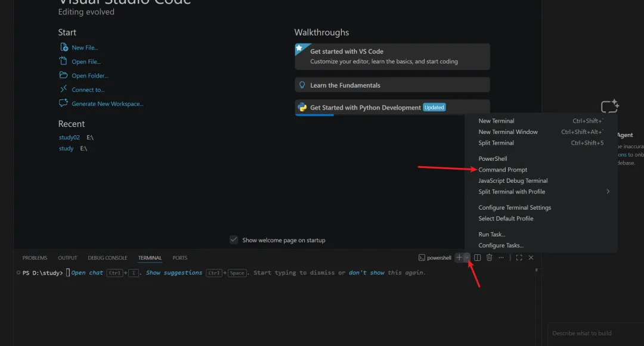644x346 pixels.
Task: Click the Open File icon
Action: [63, 61]
